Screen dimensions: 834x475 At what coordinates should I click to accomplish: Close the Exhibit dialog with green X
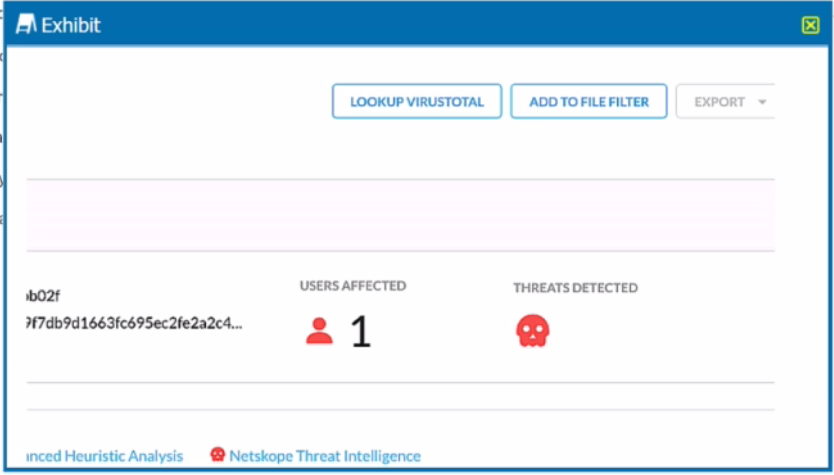coord(810,25)
